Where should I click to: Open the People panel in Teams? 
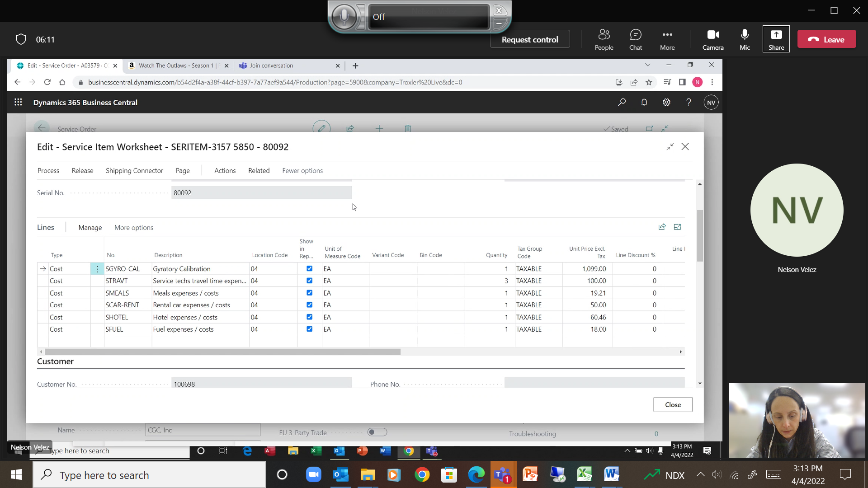(604, 40)
